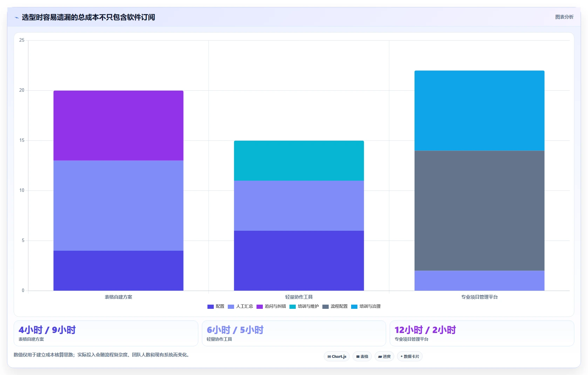The image size is (588, 375).
Task: Click the 轻量协作工具 x-axis label
Action: pos(299,297)
